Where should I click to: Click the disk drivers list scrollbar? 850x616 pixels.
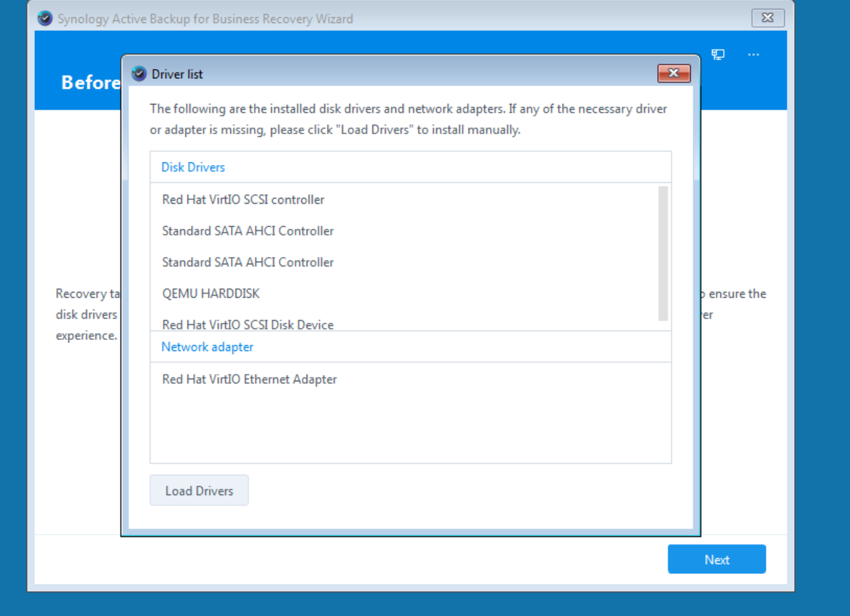[x=663, y=254]
